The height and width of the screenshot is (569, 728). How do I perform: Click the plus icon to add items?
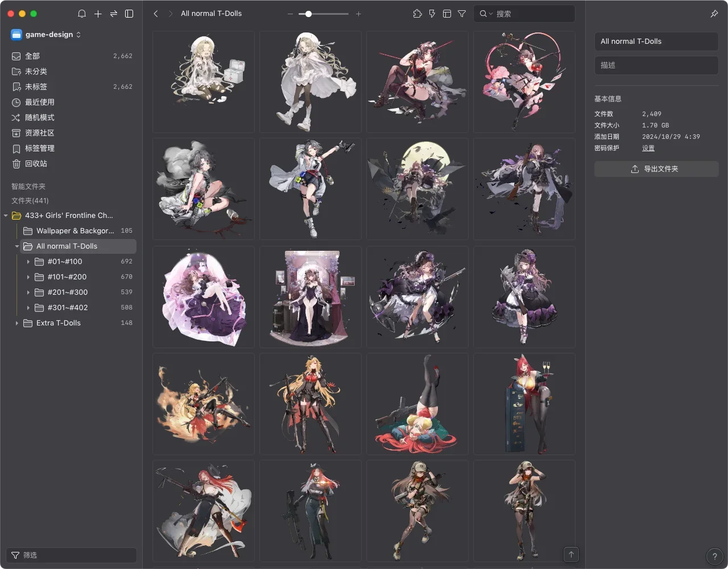pyautogui.click(x=98, y=14)
